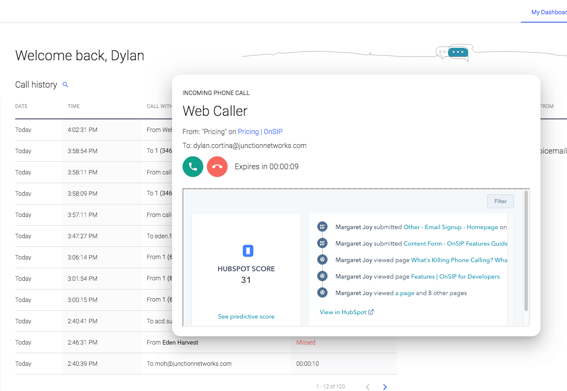The width and height of the screenshot is (567, 391).
Task: Select the 4:02:31 PM call row
Action: coord(93,129)
